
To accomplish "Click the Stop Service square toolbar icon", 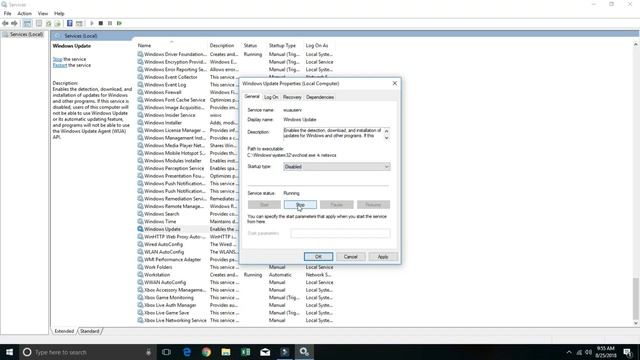I will click(101, 23).
